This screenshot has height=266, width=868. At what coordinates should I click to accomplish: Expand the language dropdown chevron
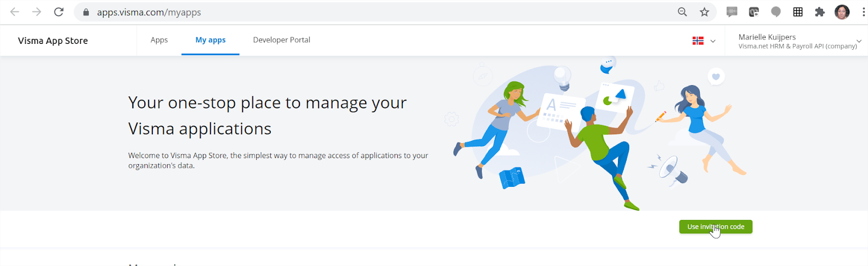pos(713,41)
